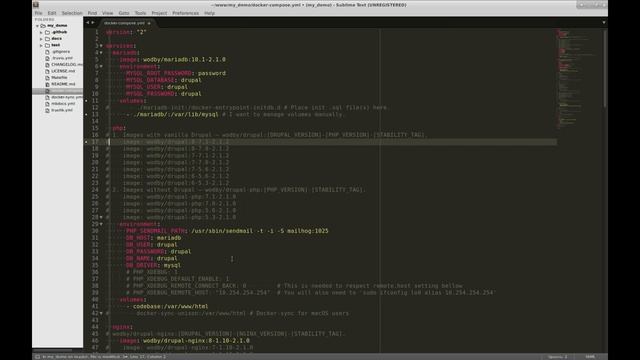The height and width of the screenshot is (360, 640).
Task: Open the YAML syntax selector
Action: [x=590, y=357]
